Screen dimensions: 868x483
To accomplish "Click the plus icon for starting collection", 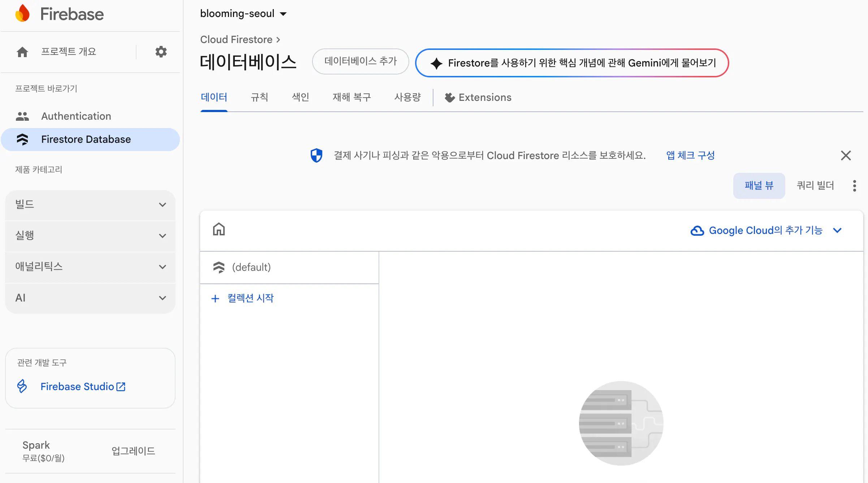I will tap(215, 299).
